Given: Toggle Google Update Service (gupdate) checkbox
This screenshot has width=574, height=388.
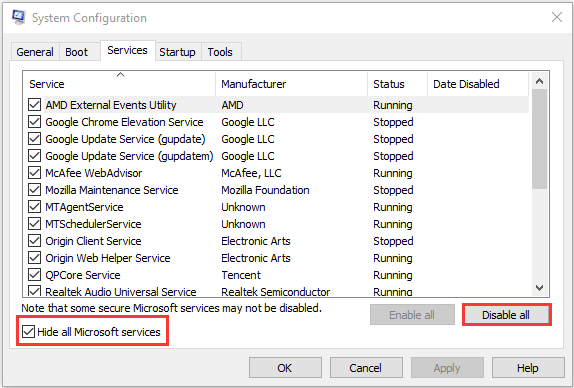Looking at the screenshot, I should point(34,139).
